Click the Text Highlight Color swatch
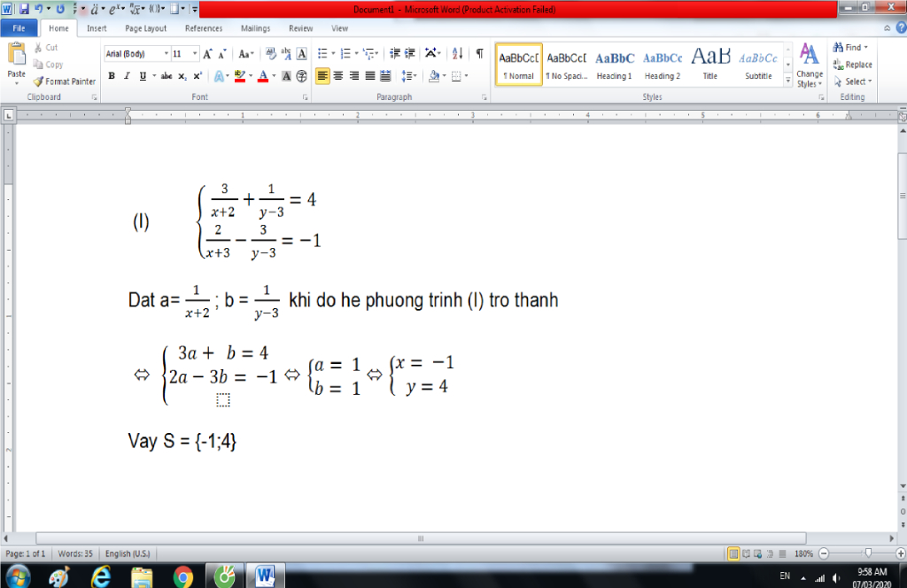This screenshot has width=907, height=588. coord(240,76)
